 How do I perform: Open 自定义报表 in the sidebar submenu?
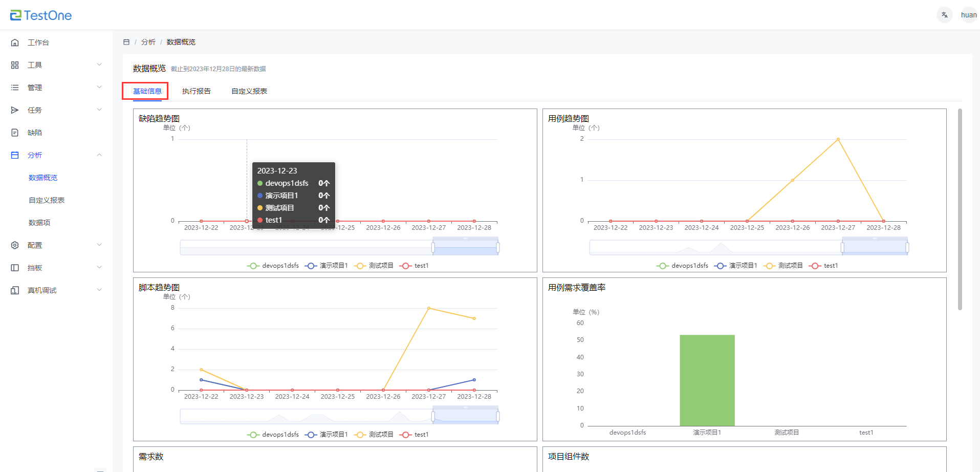pos(47,200)
